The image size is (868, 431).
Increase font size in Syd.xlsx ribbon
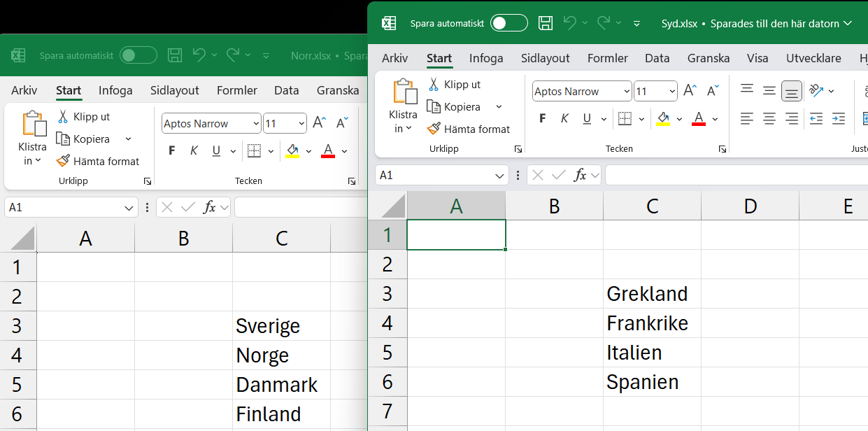[690, 91]
